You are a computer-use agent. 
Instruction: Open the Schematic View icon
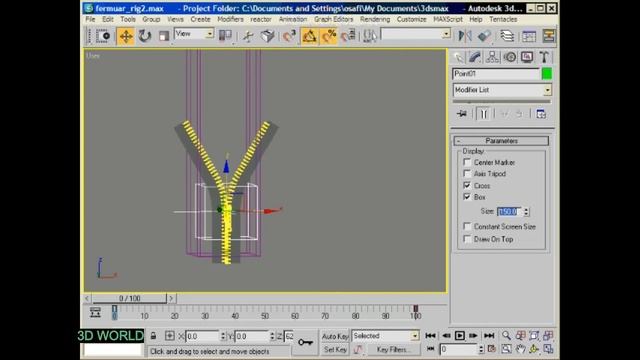click(x=549, y=36)
